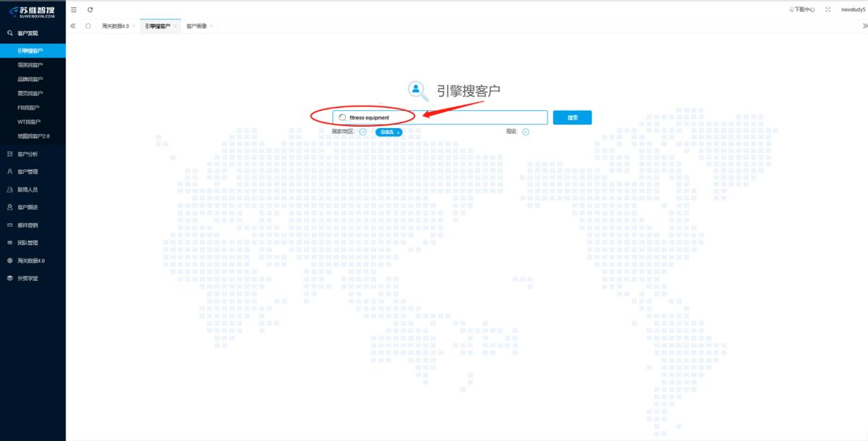This screenshot has width=868, height=441.
Task: Select the 客户分析 sidebar icon
Action: [9, 154]
